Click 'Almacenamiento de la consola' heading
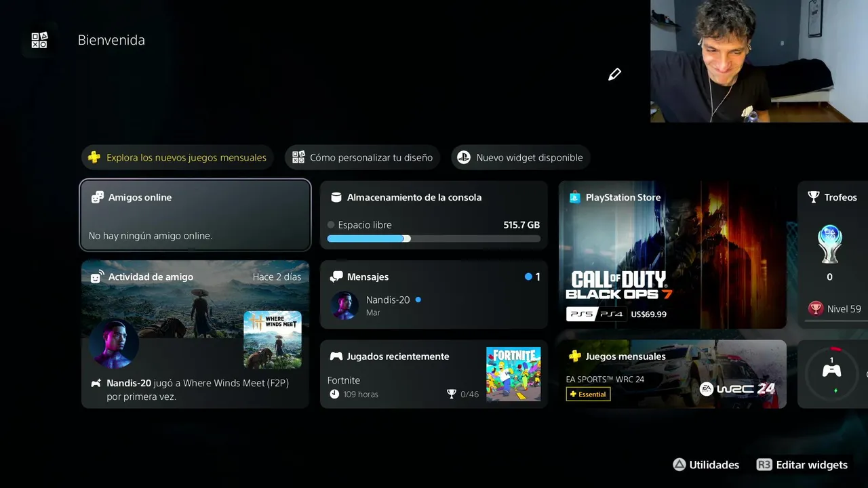The image size is (868, 488). point(414,197)
